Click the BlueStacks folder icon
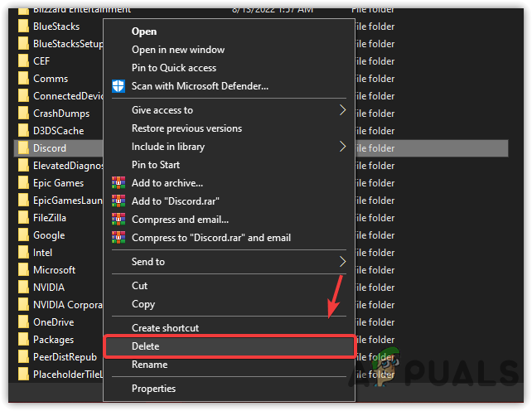 [x=23, y=27]
